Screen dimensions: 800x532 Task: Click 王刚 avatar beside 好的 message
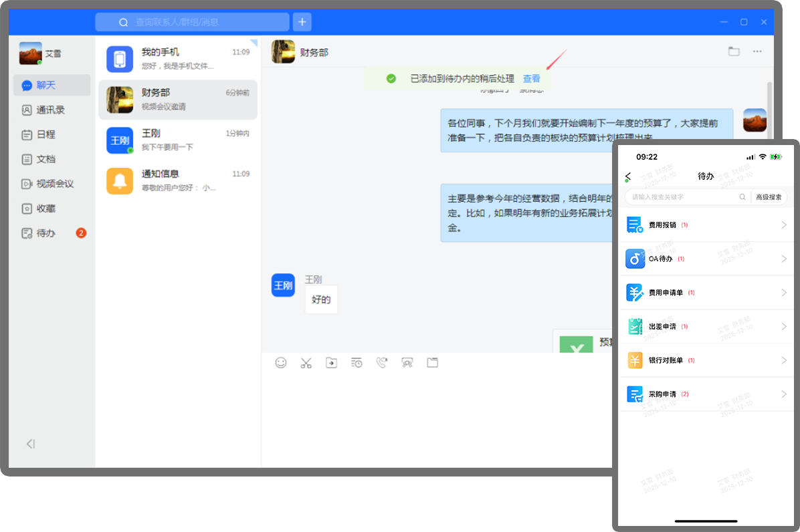283,285
